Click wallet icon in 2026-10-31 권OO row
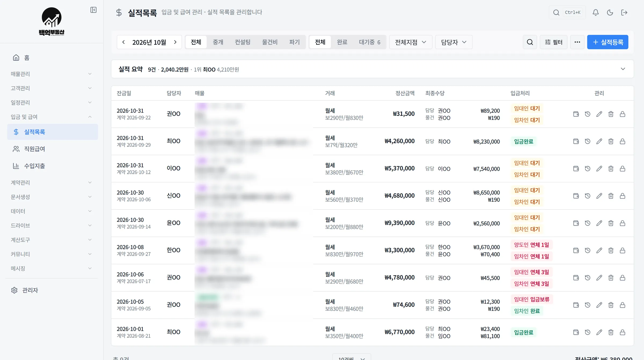This screenshot has height=360, width=644. [x=576, y=114]
